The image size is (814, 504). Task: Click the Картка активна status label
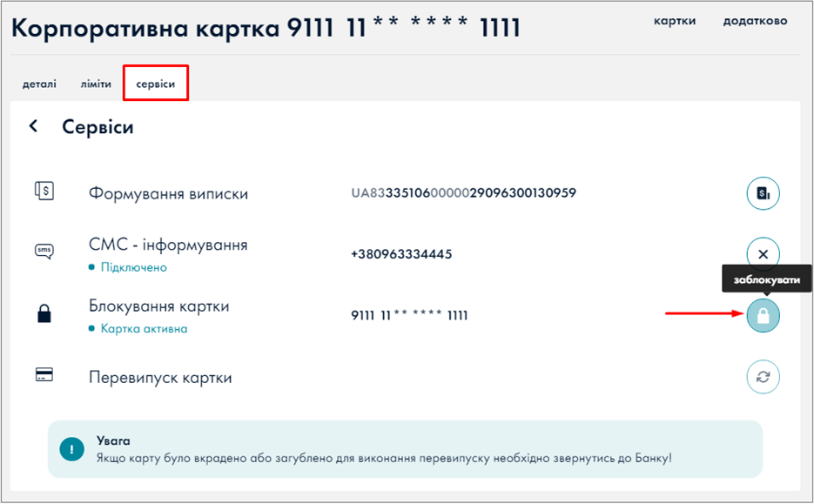coord(143,329)
